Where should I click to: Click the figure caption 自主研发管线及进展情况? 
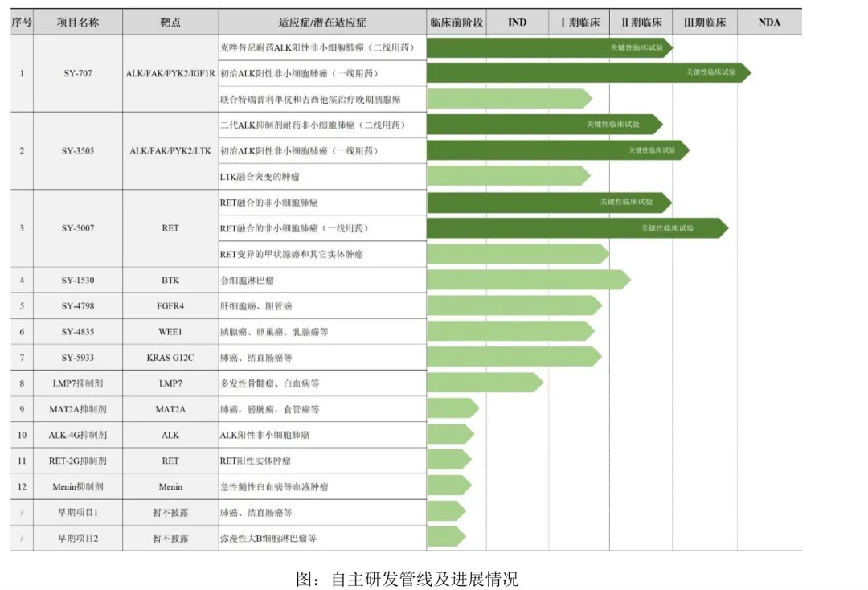(x=407, y=579)
